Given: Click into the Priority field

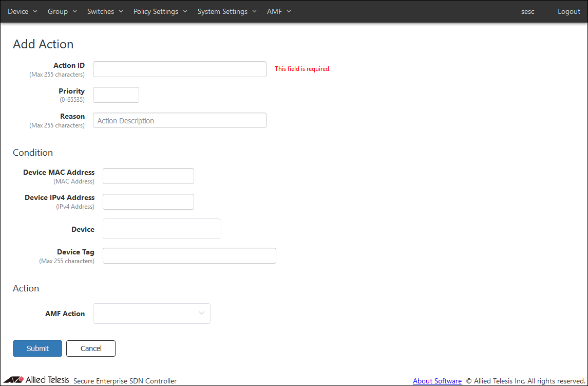Looking at the screenshot, I should pos(116,95).
